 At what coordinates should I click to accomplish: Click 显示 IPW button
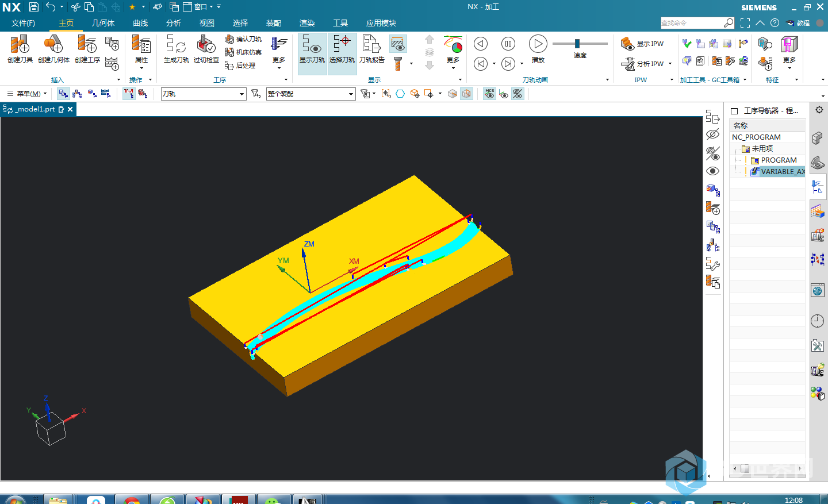coord(642,44)
